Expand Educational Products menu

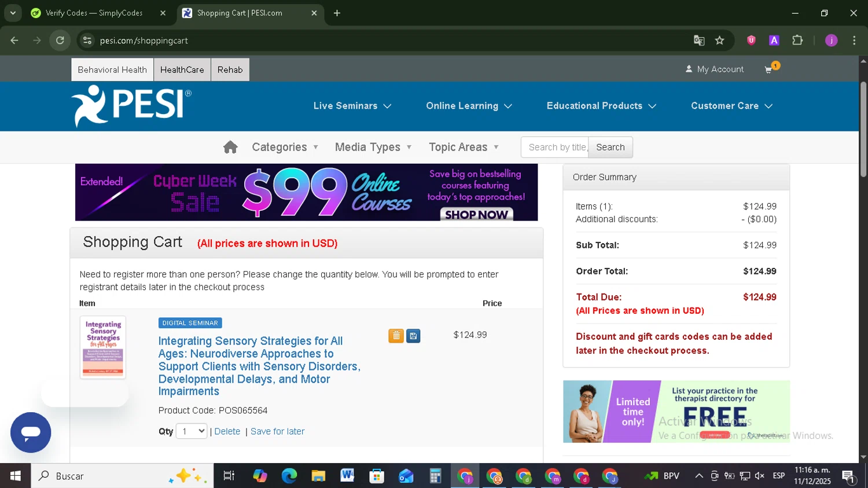(601, 106)
